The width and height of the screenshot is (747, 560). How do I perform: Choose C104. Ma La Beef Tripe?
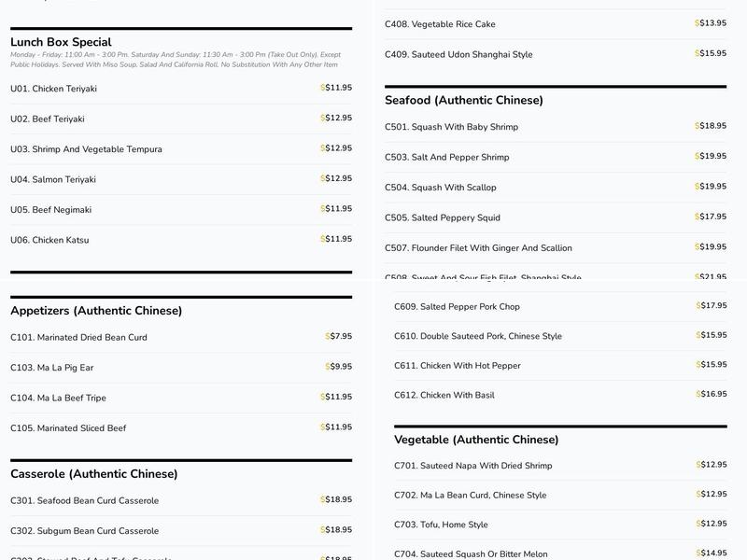coord(58,398)
